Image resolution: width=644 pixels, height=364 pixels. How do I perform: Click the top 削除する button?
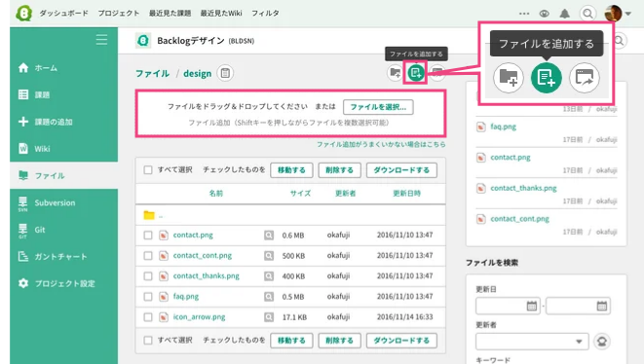[339, 170]
